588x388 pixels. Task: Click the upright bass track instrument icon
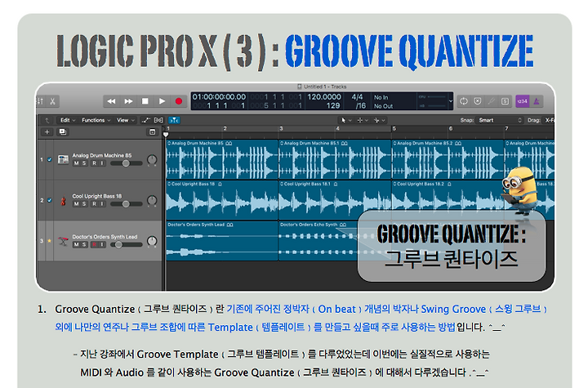[63, 201]
